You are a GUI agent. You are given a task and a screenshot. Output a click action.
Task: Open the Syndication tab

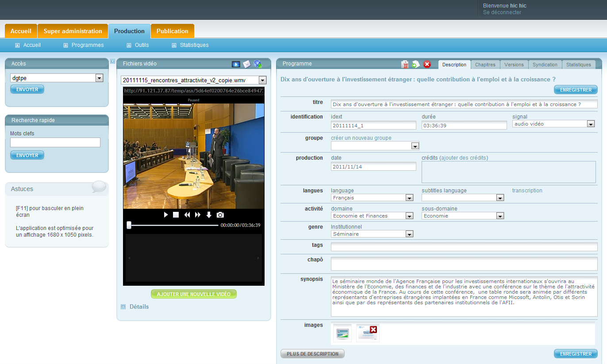545,65
